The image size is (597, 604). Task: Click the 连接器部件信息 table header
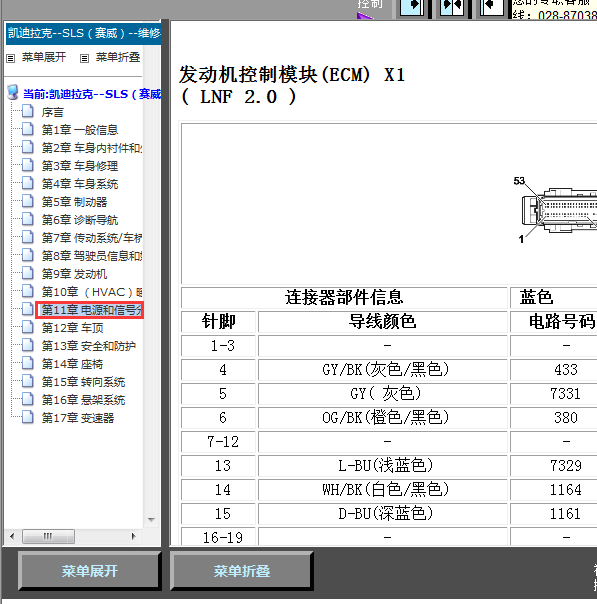coord(344,298)
